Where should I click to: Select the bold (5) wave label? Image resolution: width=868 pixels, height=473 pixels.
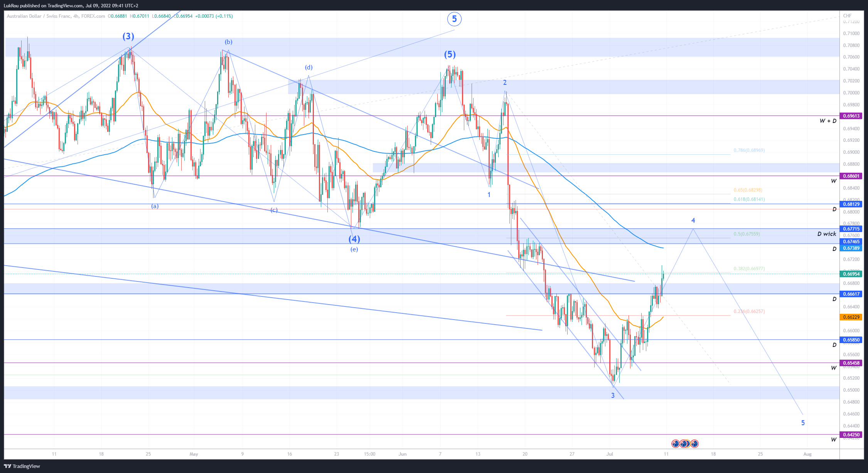450,54
